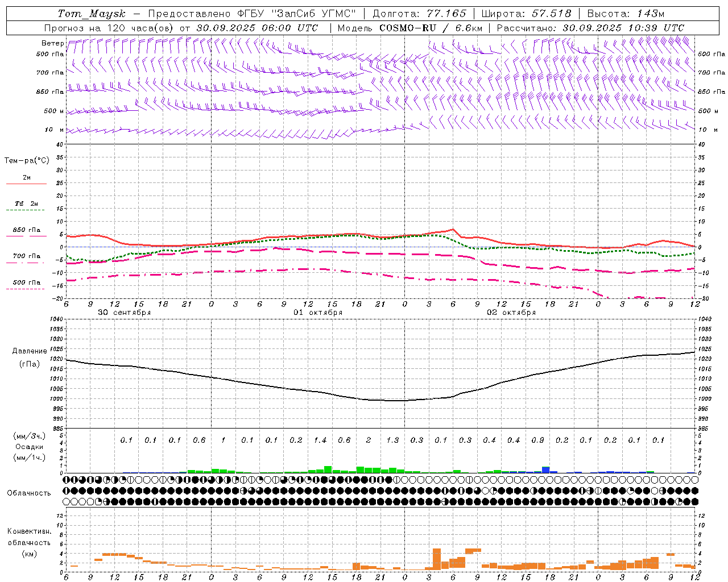This screenshot has height=582, width=728.
Task: Click the tallest blue precipitation bar
Action: pyautogui.click(x=546, y=469)
